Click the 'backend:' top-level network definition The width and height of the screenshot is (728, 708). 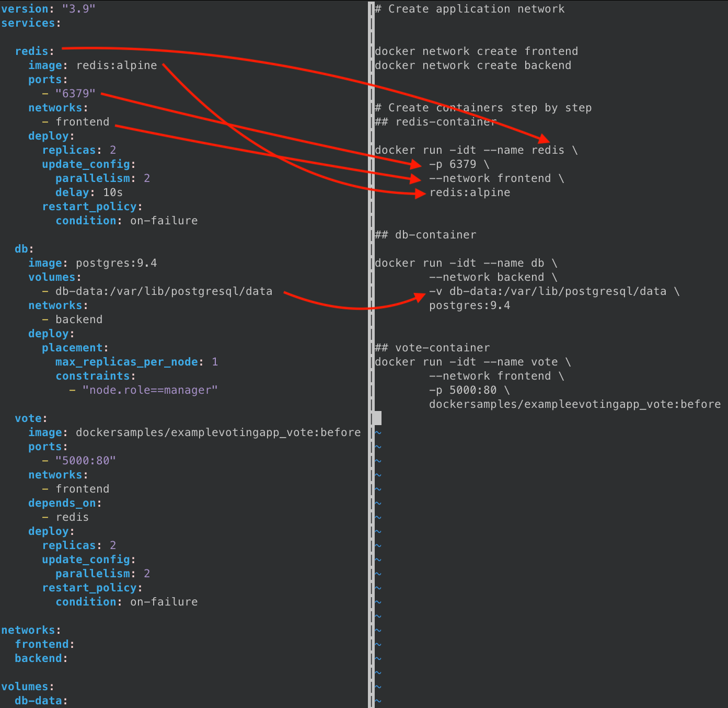[x=41, y=658]
